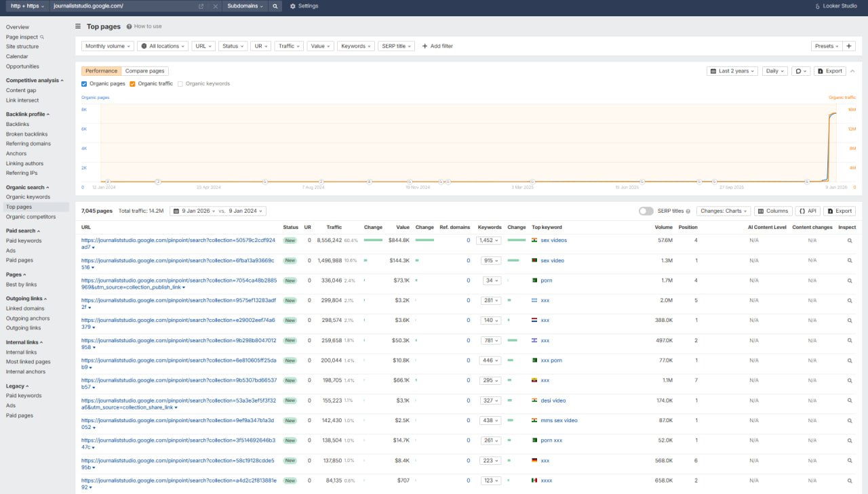The image size is (868, 494).
Task: Click the API button above the table
Action: 807,211
